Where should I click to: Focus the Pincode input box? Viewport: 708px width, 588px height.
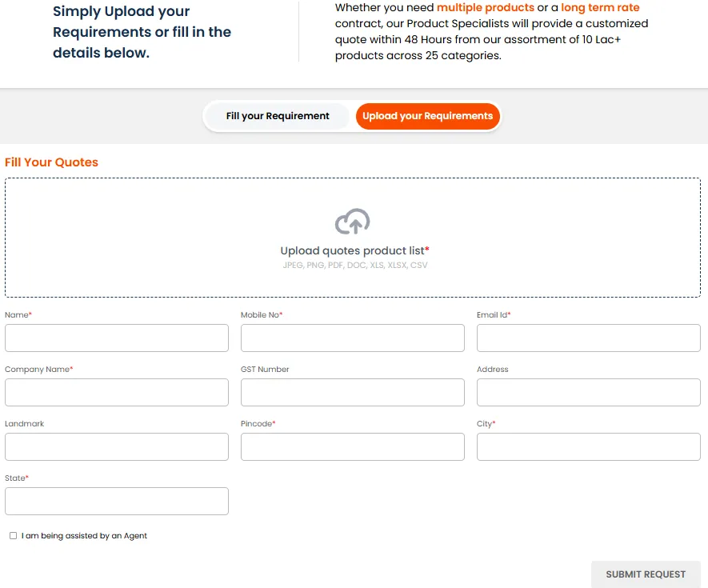352,447
